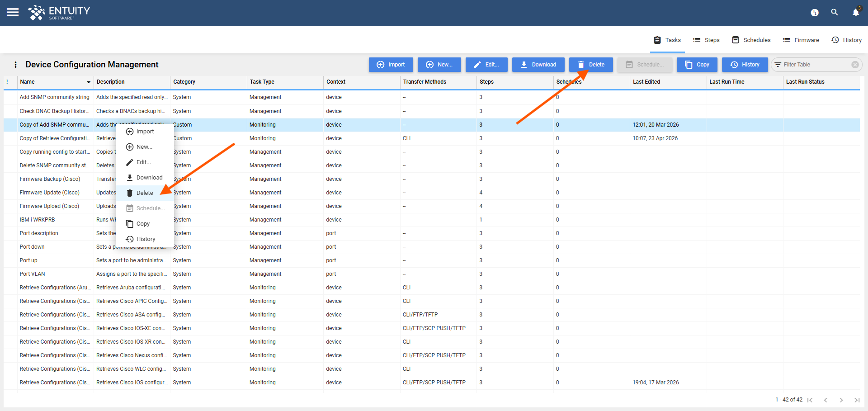Switch to the Firmware tab
This screenshot has width=868, height=411.
point(801,40)
